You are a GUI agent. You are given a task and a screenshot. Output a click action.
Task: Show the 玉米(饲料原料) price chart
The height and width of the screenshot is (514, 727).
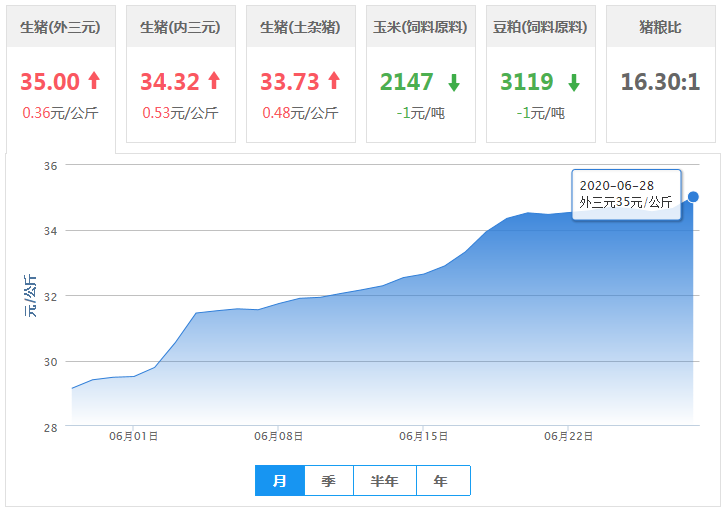tap(420, 27)
